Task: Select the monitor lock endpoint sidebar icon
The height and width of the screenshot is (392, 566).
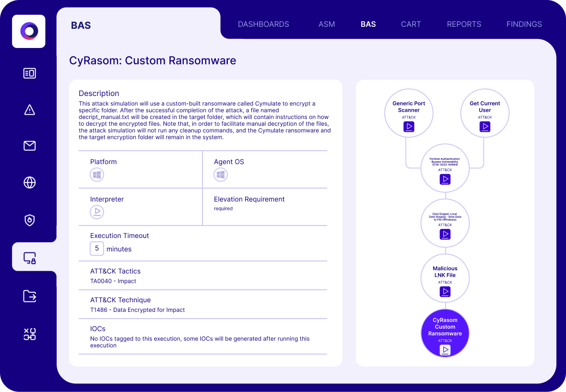Action: (30, 258)
